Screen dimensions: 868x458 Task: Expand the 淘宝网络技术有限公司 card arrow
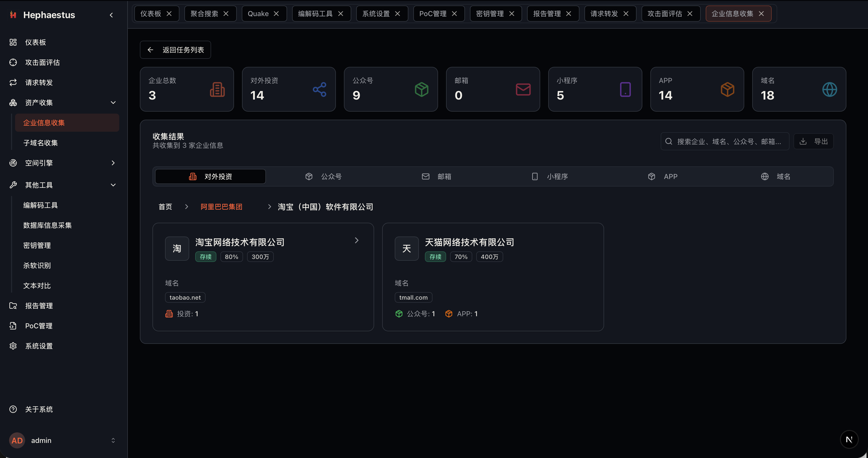pyautogui.click(x=357, y=240)
